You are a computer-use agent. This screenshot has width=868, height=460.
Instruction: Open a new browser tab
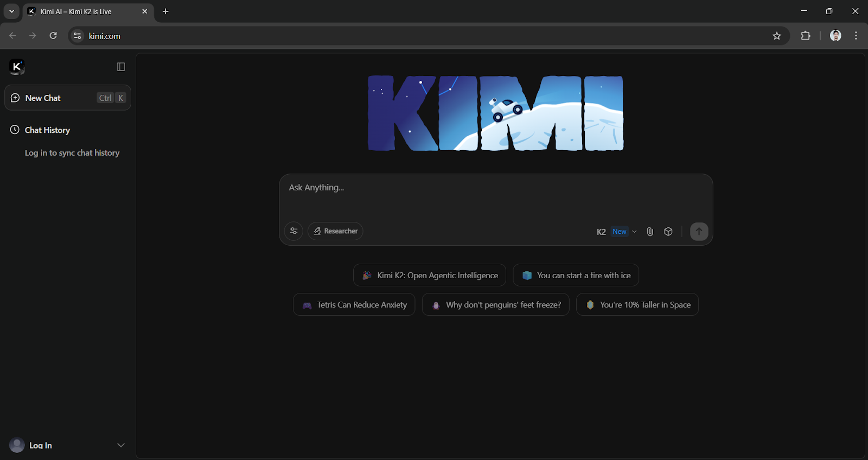165,11
